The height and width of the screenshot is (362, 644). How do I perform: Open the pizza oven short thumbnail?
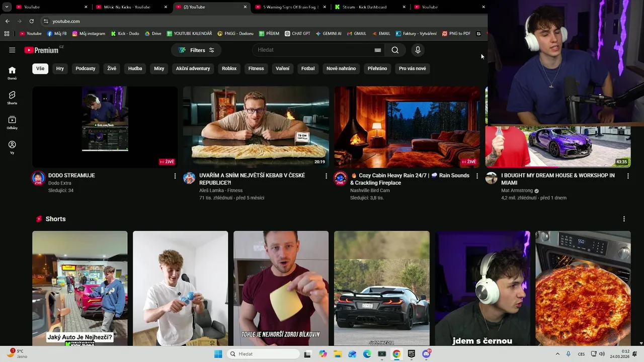point(583,288)
